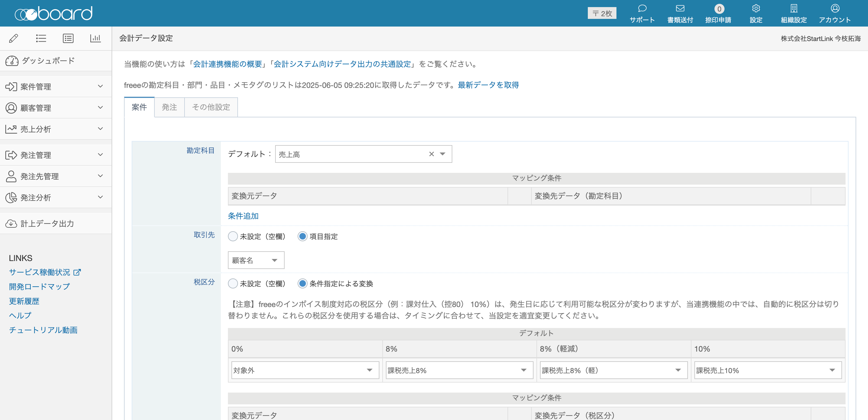The image size is (868, 420).
Task: Click the 勘定科目 section label
Action: 200,150
